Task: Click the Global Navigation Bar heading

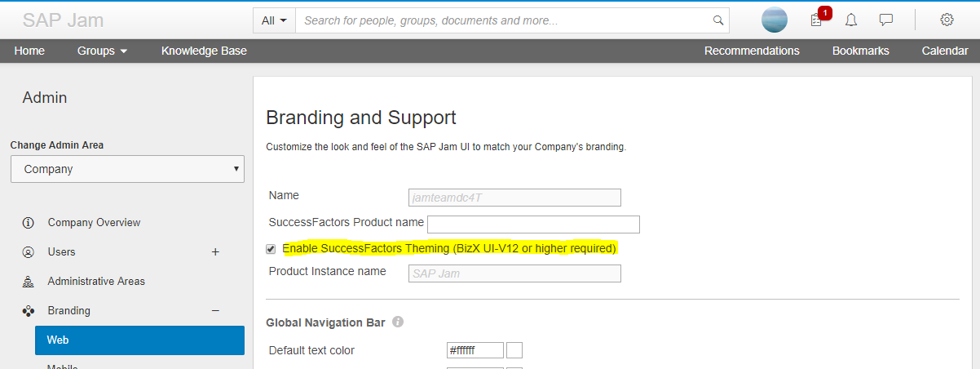Action: [325, 322]
